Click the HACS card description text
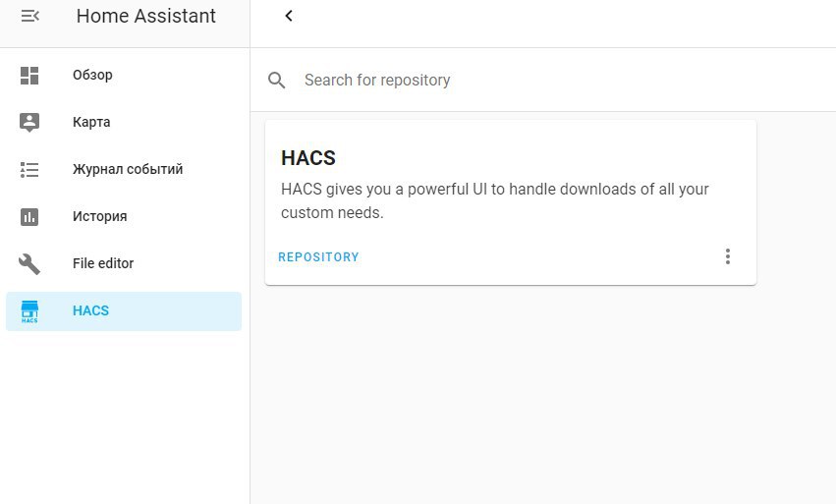 tap(495, 201)
